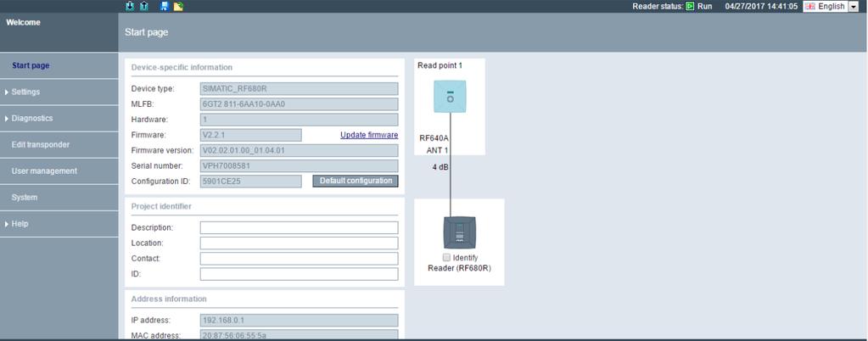Click the Hardware value field
The width and height of the screenshot is (868, 341).
[299, 120]
